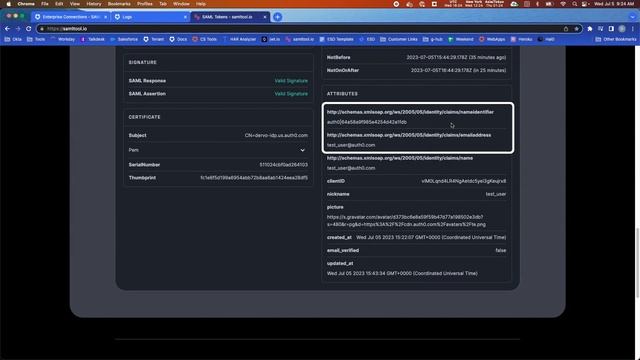Image resolution: width=640 pixels, height=360 pixels.
Task: Open a new browser tab
Action: [x=278, y=17]
